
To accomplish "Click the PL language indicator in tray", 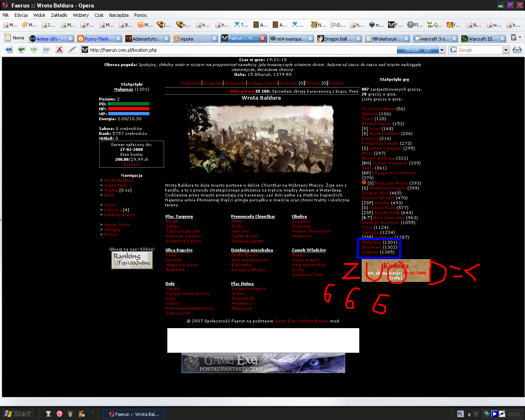I will pos(460,414).
